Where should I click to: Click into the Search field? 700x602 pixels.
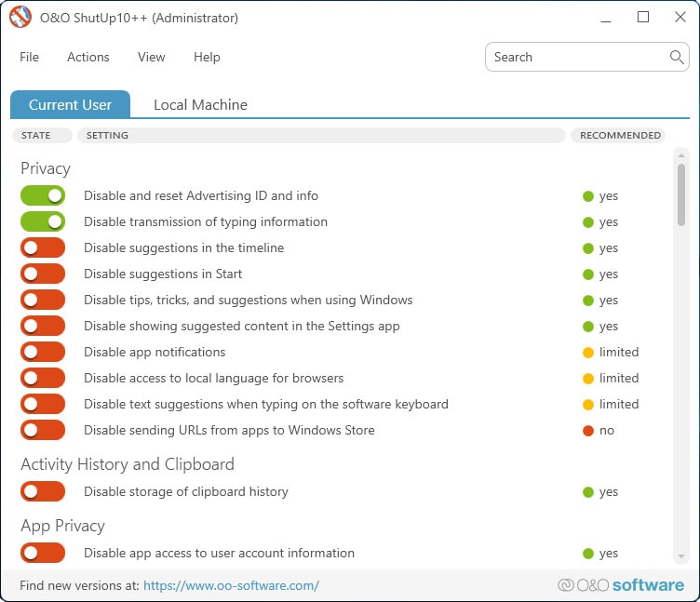click(x=578, y=57)
